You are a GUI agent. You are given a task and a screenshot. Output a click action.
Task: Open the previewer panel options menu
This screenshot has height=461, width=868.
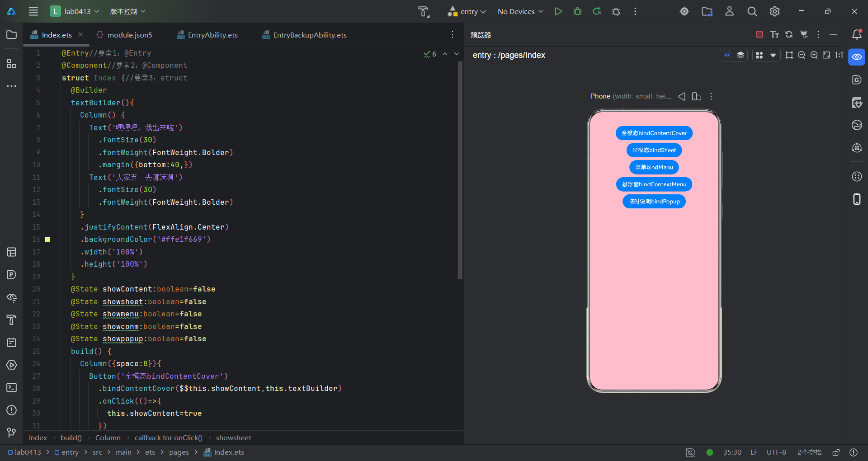pos(818,34)
